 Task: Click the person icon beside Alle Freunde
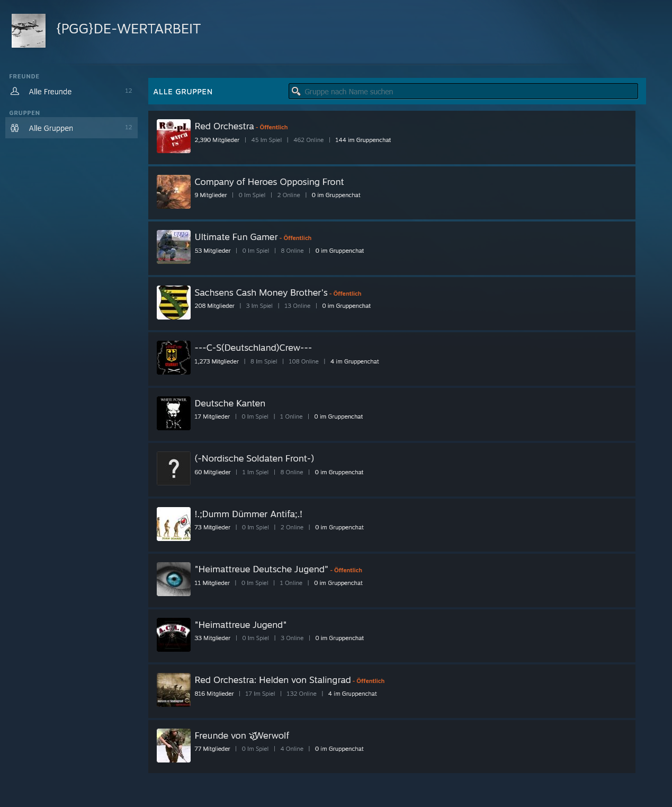[15, 91]
